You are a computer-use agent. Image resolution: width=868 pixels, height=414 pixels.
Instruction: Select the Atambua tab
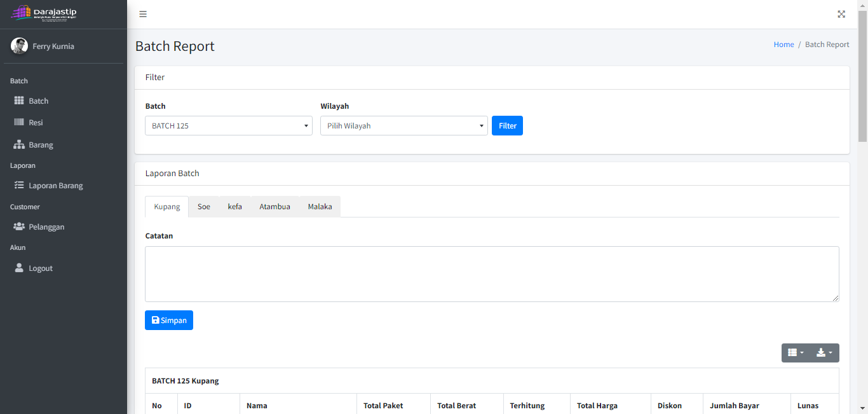pyautogui.click(x=275, y=207)
